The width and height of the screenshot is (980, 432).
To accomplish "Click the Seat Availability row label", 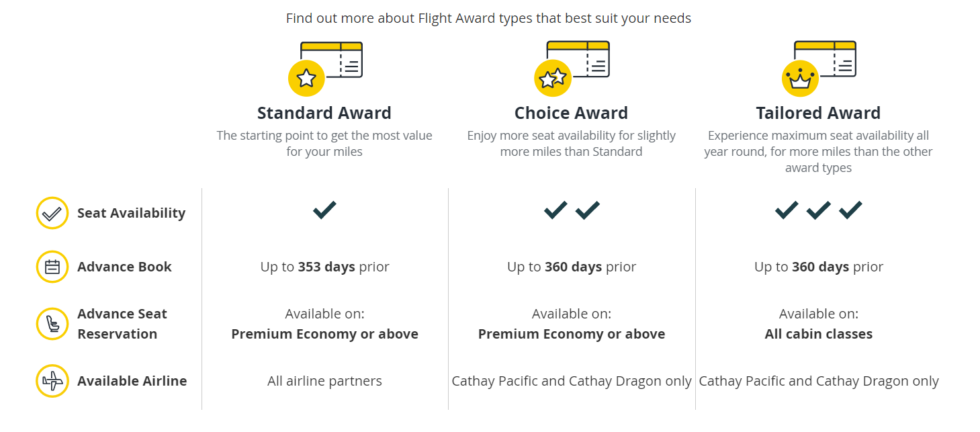I will coord(131,213).
